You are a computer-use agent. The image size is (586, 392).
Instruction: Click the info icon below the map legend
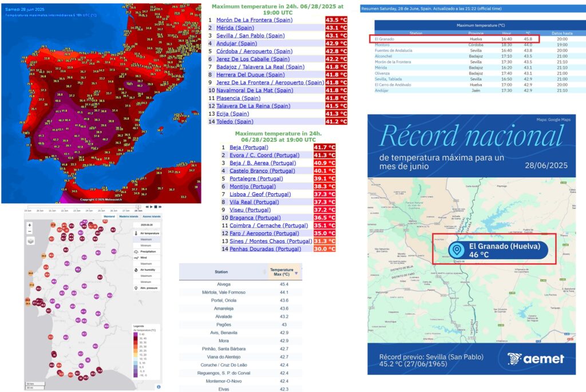click(x=159, y=387)
